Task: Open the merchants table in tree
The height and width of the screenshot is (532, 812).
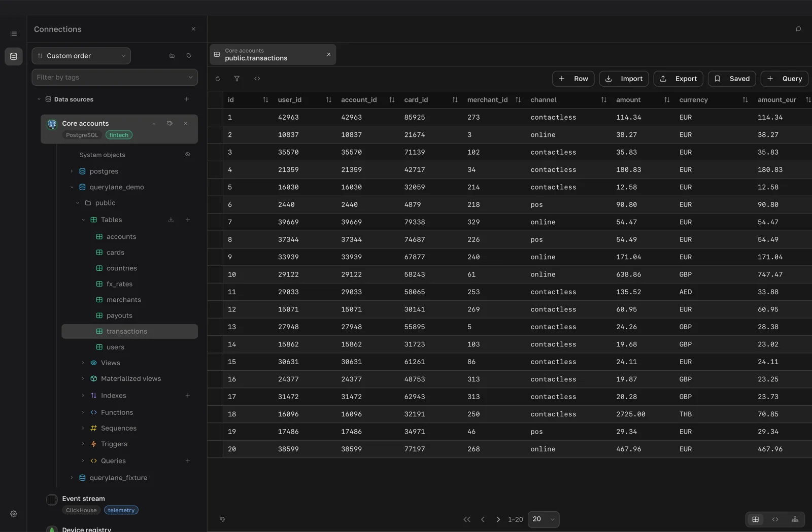Action: point(123,300)
